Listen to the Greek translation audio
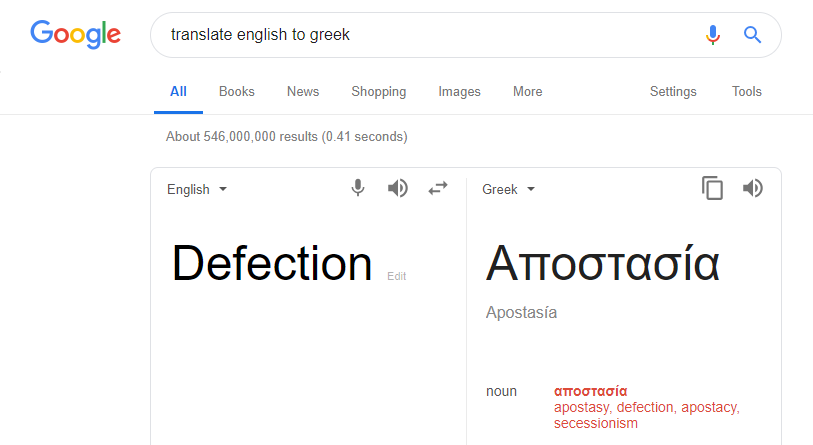 (x=753, y=188)
